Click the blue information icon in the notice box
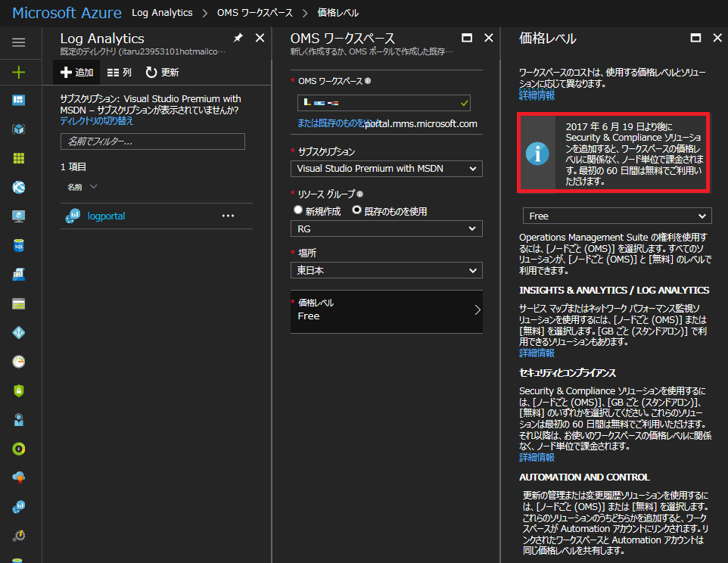Image resolution: width=728 pixels, height=563 pixels. pos(537,154)
